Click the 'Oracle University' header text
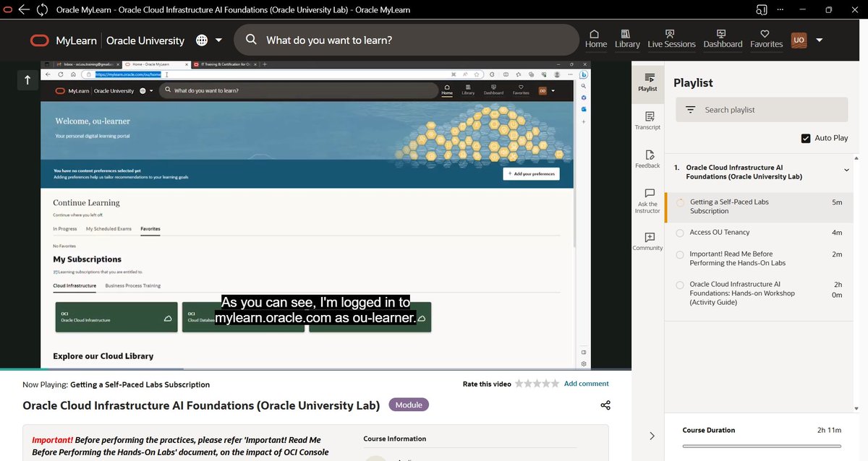Viewport: 868px width, 461px height. tap(145, 40)
